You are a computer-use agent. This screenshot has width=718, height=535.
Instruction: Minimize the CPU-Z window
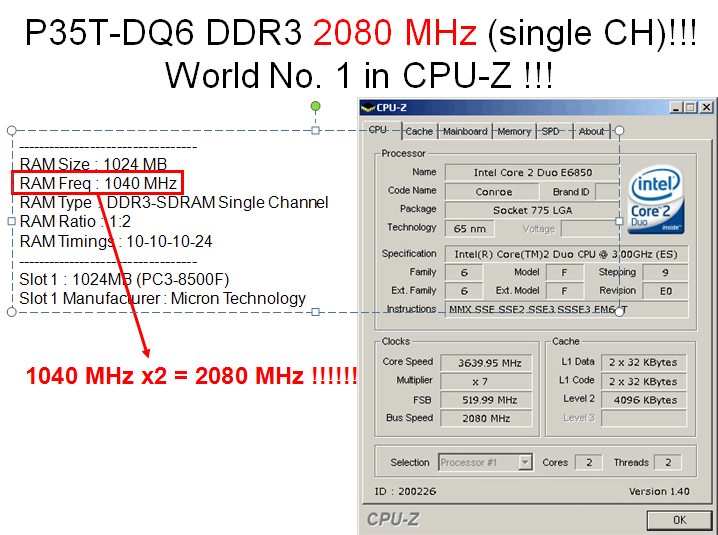[677, 108]
